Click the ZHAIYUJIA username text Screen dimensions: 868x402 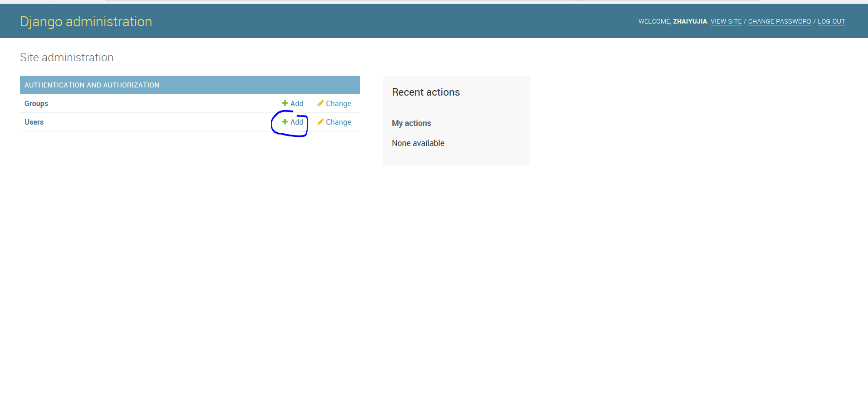click(690, 22)
